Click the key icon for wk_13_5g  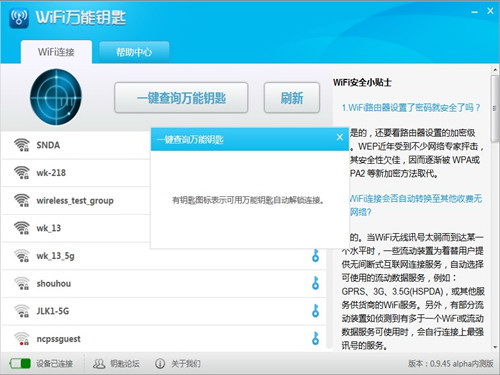(315, 255)
